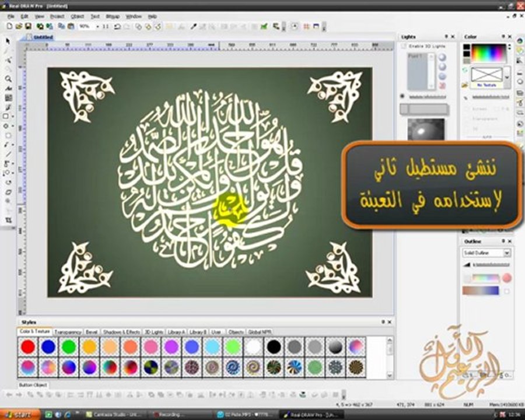Apply the black style swatch
The width and height of the screenshot is (525, 420).
coord(274,346)
